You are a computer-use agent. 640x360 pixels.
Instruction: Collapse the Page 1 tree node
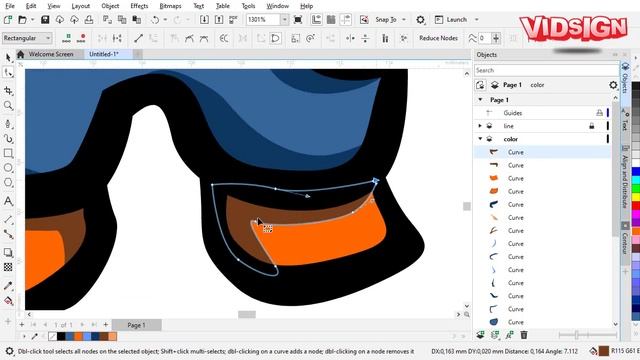click(x=480, y=100)
